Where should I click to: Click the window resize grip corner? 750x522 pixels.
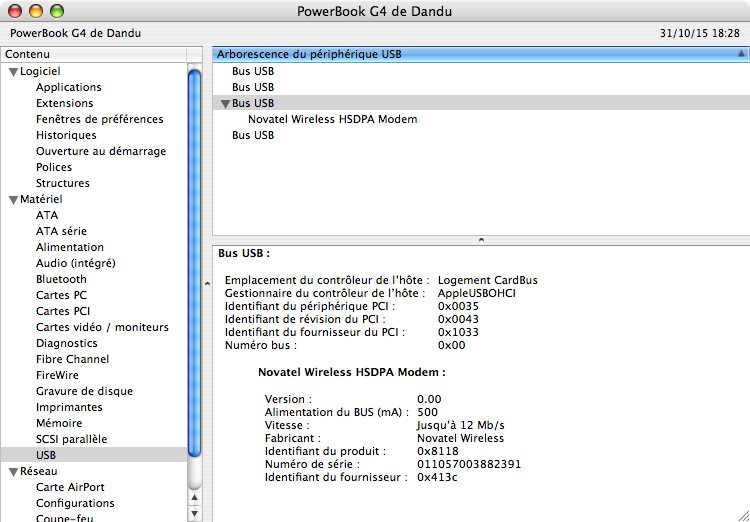pos(743,515)
